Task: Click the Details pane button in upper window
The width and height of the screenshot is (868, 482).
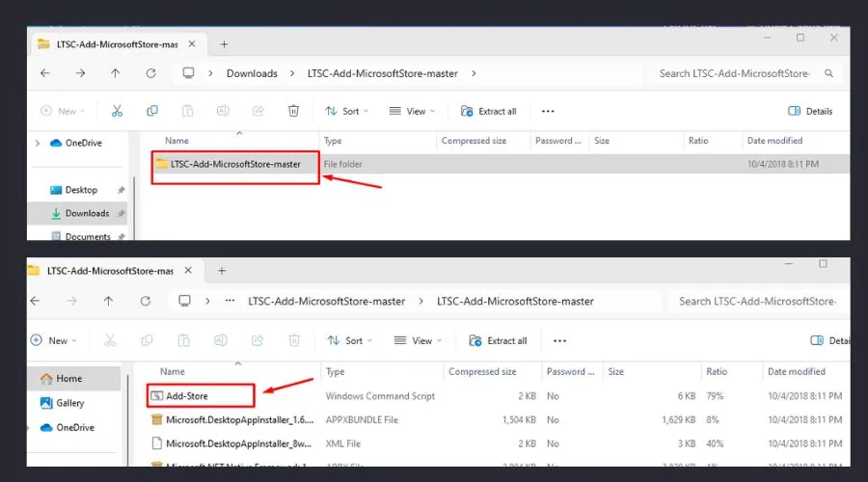Action: 810,111
